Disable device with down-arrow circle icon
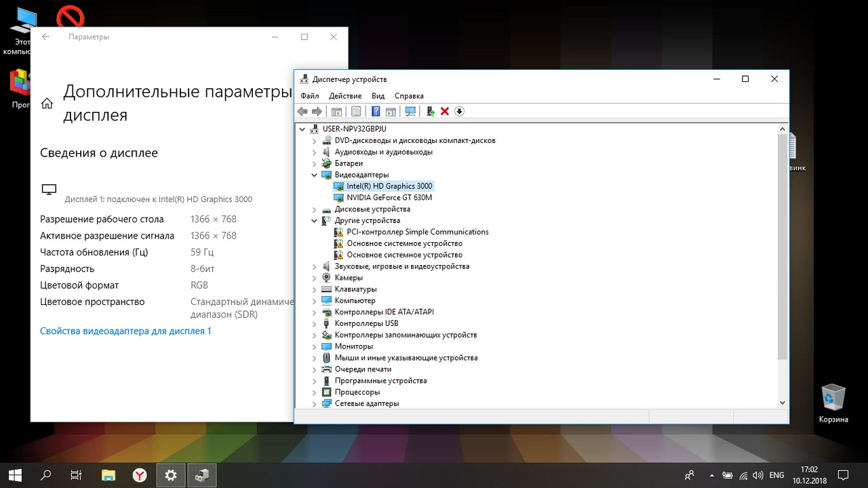 coord(459,111)
